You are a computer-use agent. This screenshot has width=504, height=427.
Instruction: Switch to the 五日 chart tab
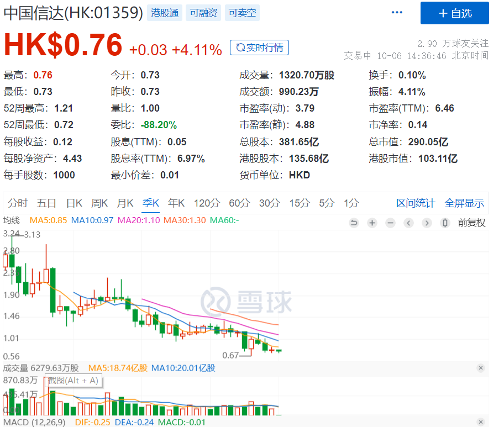pyautogui.click(x=46, y=203)
